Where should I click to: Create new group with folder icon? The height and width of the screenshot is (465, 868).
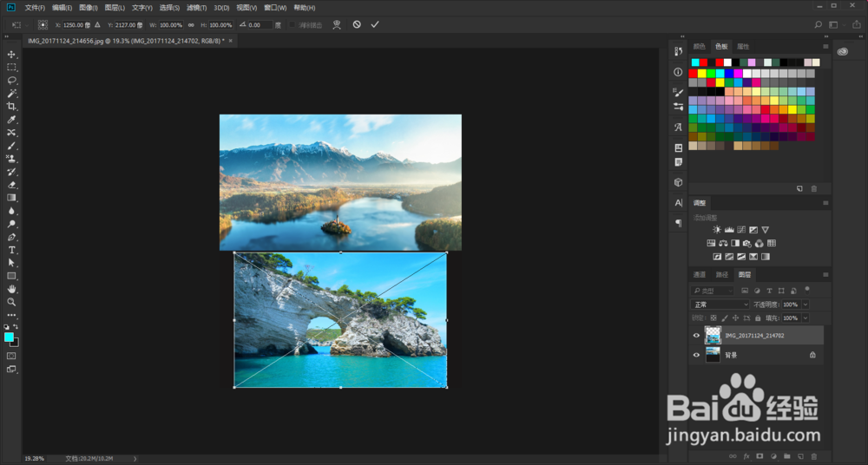[786, 456]
